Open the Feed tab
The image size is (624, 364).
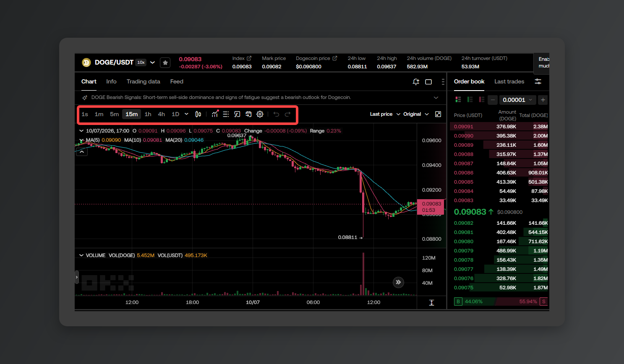coord(177,81)
